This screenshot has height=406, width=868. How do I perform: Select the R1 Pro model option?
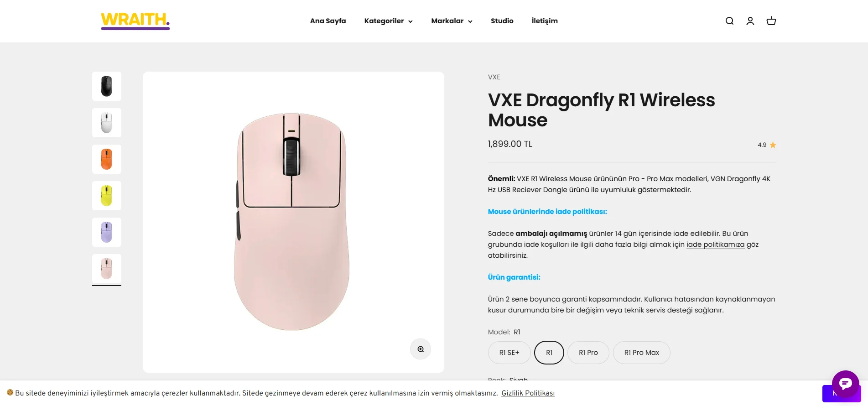588,353
